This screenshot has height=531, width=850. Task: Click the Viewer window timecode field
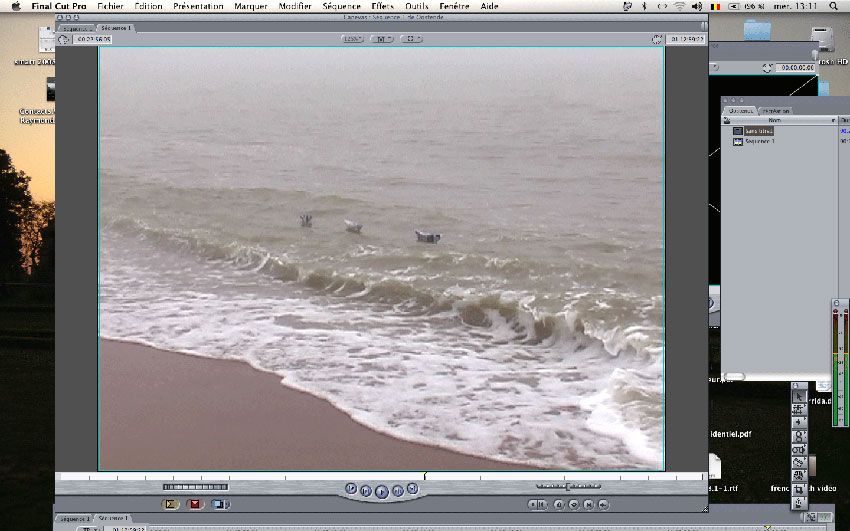pyautogui.click(x=796, y=68)
